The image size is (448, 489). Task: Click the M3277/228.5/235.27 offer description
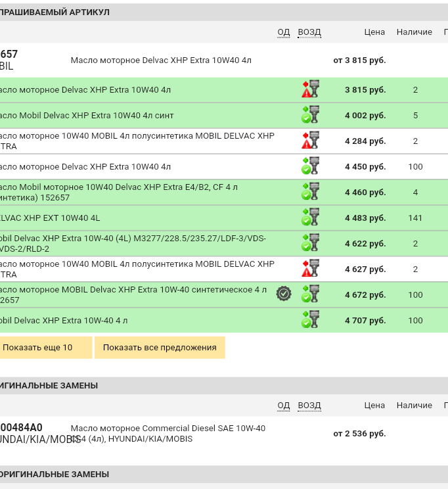coord(133,244)
